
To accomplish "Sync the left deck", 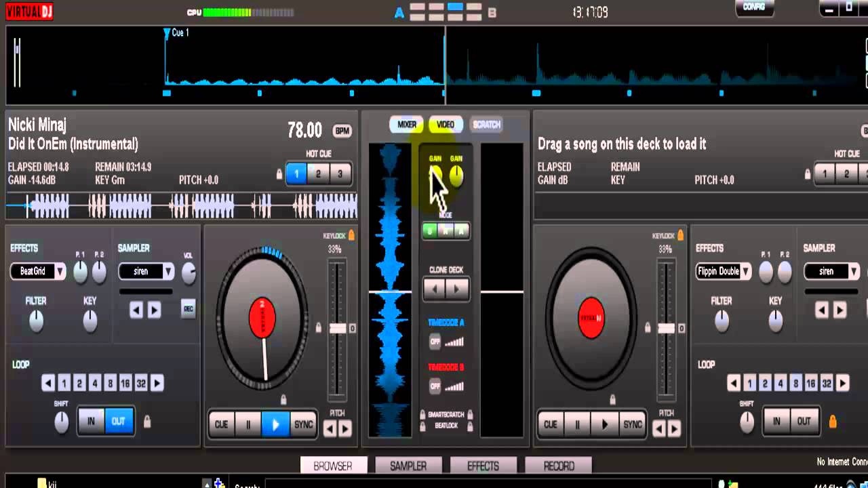I will click(303, 425).
